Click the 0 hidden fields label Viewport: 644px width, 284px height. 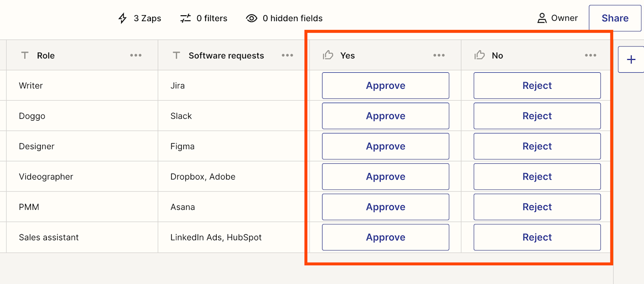(293, 18)
